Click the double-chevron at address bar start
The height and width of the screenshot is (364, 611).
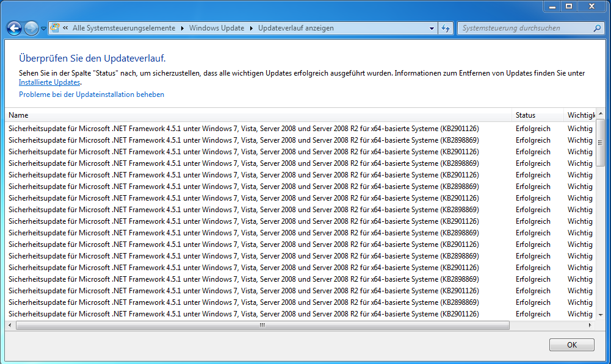tap(65, 28)
